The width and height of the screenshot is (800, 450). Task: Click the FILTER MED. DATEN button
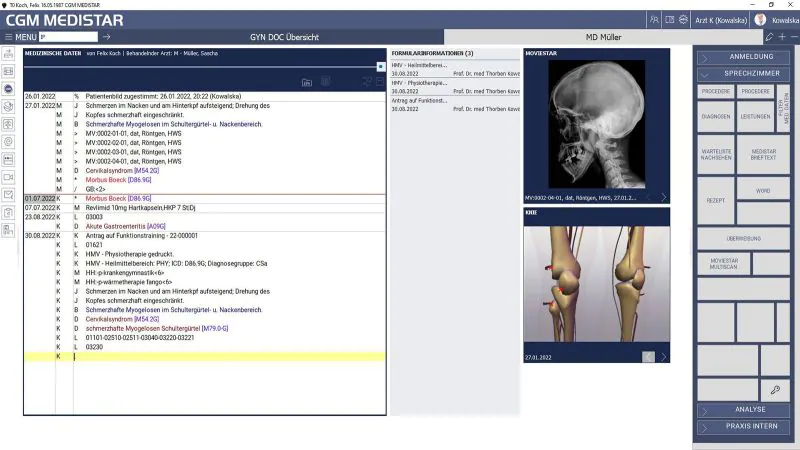[x=783, y=109]
